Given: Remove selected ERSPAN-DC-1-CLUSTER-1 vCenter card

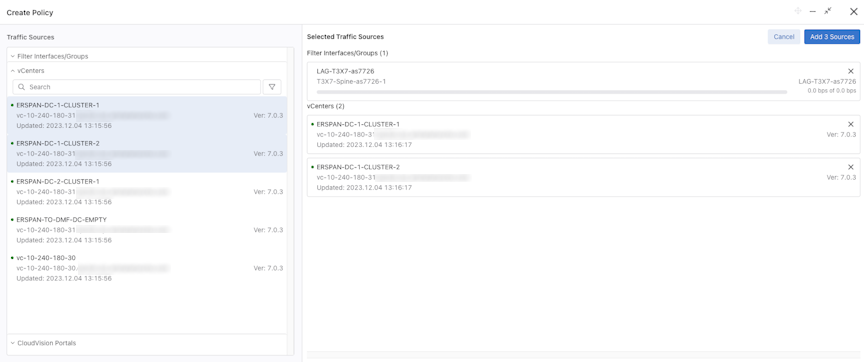Looking at the screenshot, I should click(x=851, y=124).
